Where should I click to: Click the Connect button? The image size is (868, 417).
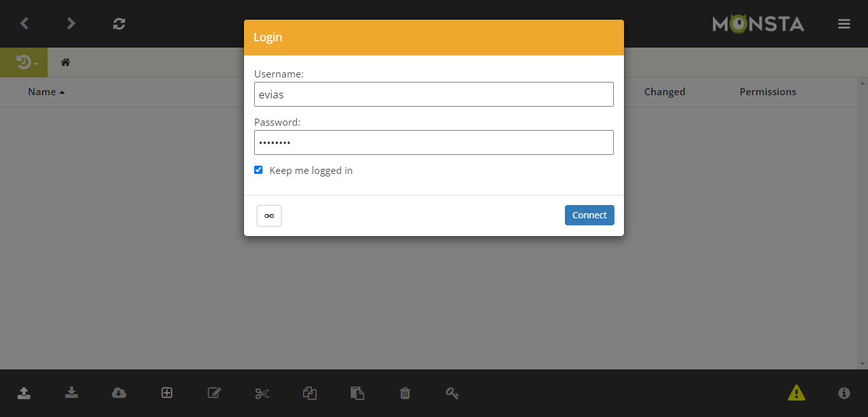click(x=590, y=215)
